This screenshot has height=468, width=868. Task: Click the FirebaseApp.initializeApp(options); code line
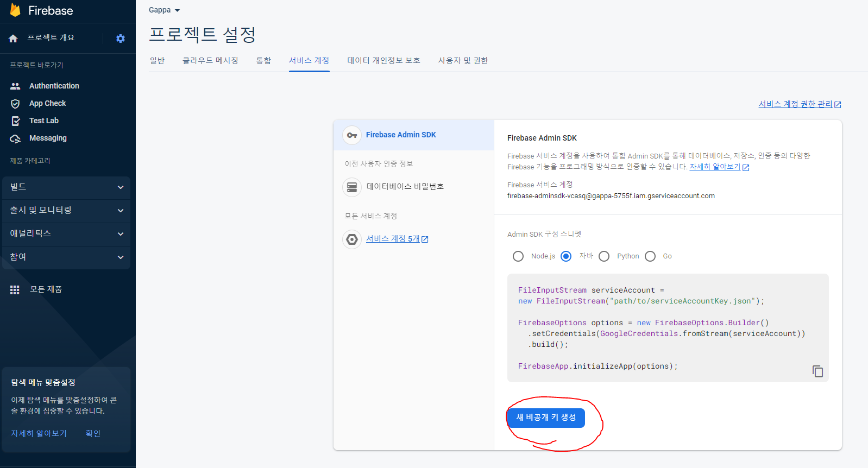pos(597,366)
